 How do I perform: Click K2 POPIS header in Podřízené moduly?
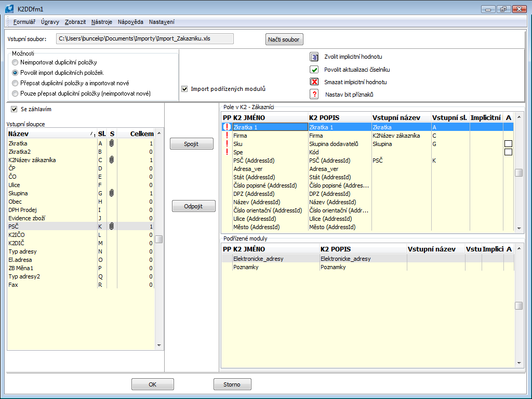[x=363, y=249]
